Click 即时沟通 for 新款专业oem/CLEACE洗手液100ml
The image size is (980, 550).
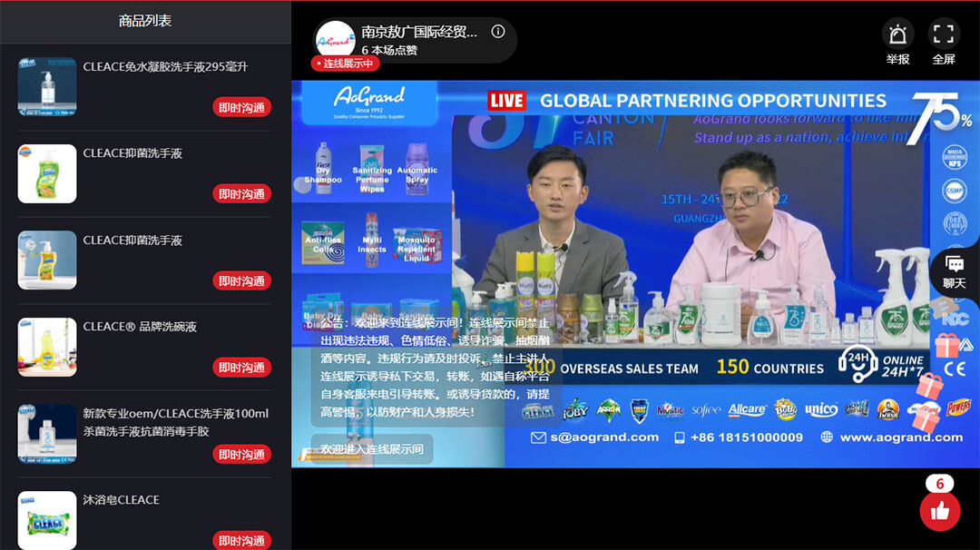(241, 454)
